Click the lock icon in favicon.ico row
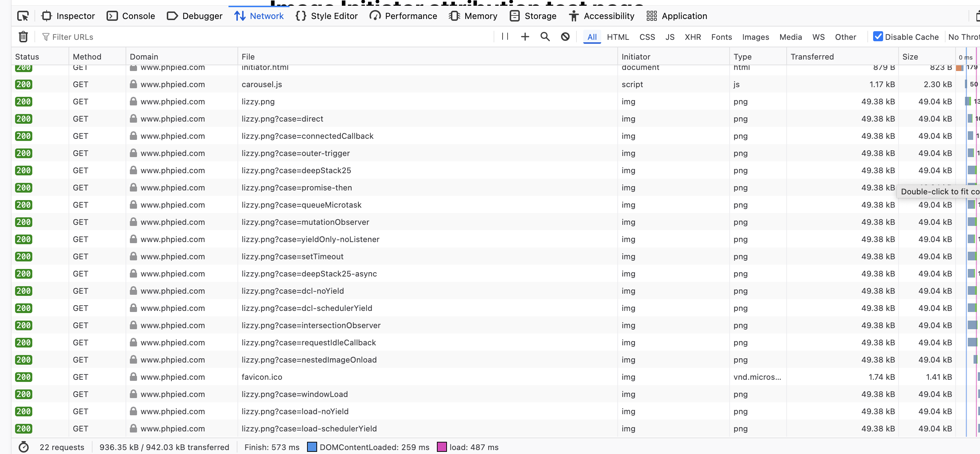This screenshot has width=980, height=454. click(x=133, y=377)
